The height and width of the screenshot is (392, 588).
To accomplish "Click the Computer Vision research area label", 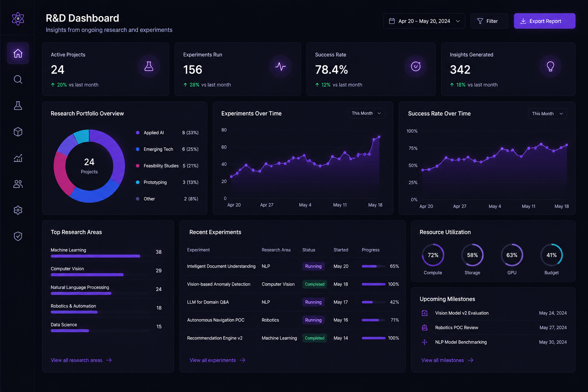I will click(x=67, y=269).
